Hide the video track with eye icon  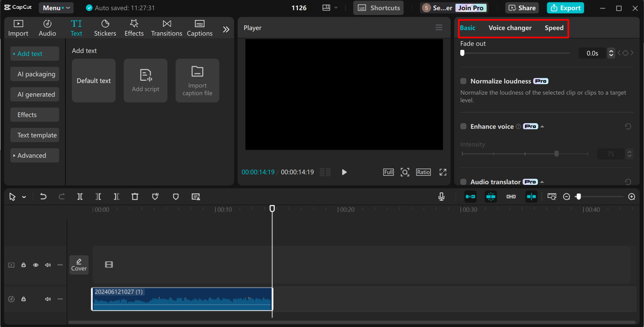[x=36, y=265]
